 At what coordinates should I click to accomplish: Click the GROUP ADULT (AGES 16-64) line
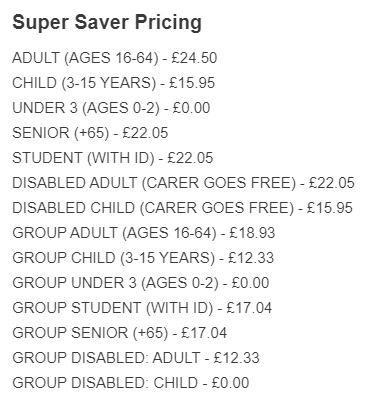pyautogui.click(x=144, y=233)
